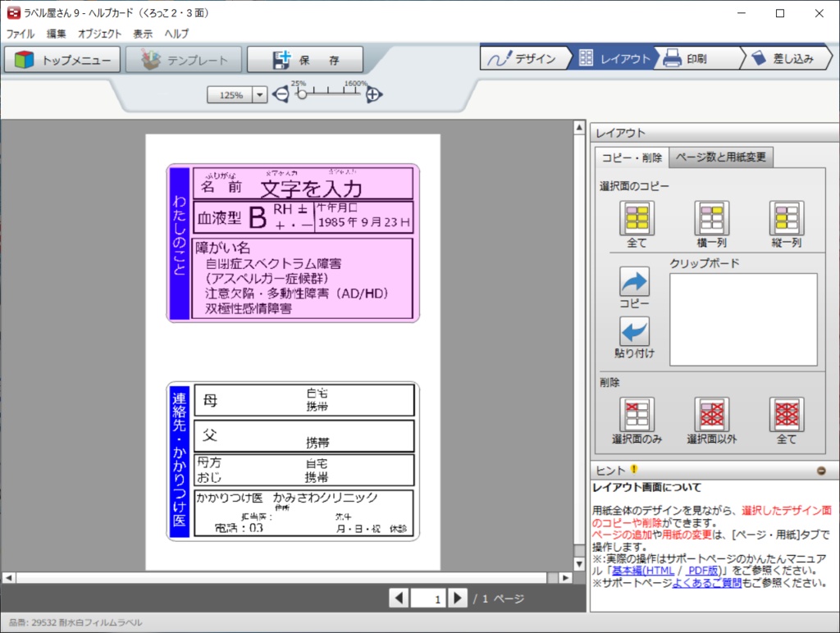This screenshot has width=840, height=633.
Task: Go to previous page arrow
Action: 399,599
